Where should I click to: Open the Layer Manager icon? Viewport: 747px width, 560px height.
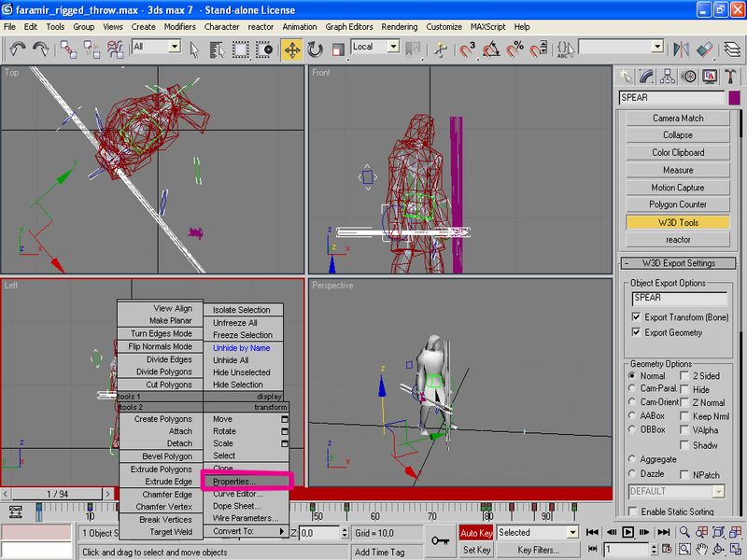(x=734, y=49)
